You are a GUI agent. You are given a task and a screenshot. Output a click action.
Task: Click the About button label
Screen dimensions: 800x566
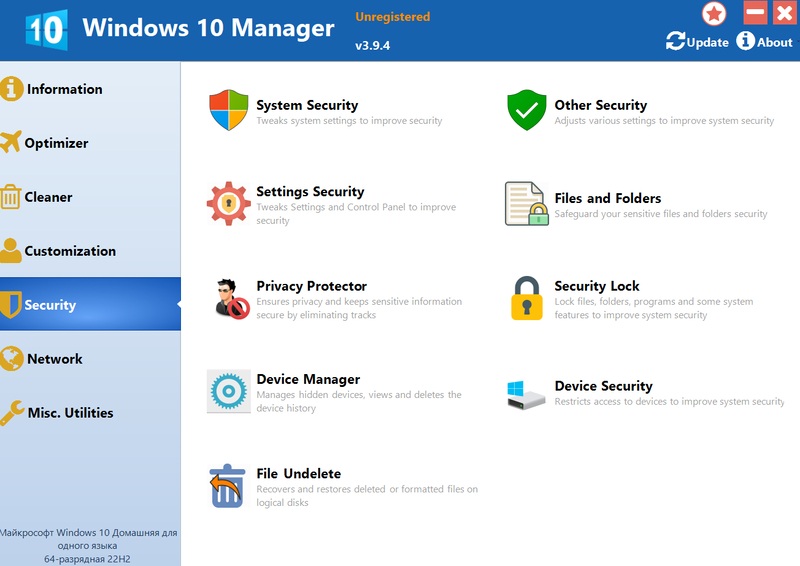click(x=774, y=42)
